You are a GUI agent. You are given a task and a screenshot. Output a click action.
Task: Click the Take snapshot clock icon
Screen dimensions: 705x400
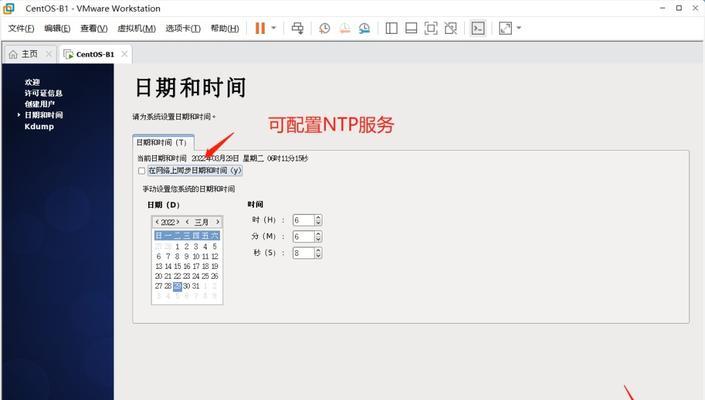tap(325, 28)
